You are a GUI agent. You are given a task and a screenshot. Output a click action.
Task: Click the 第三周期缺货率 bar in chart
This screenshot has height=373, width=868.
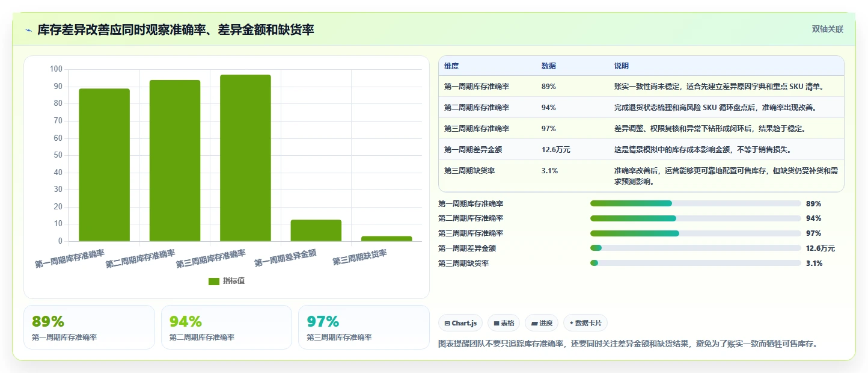387,239
